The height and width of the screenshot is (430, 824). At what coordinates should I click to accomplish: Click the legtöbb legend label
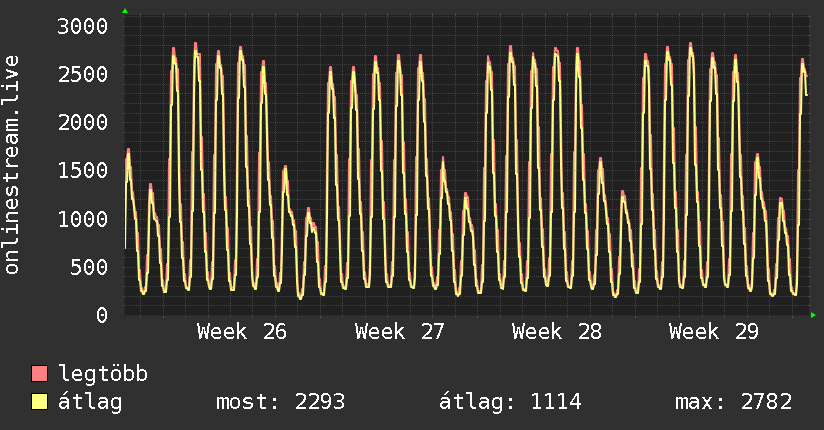(103, 374)
